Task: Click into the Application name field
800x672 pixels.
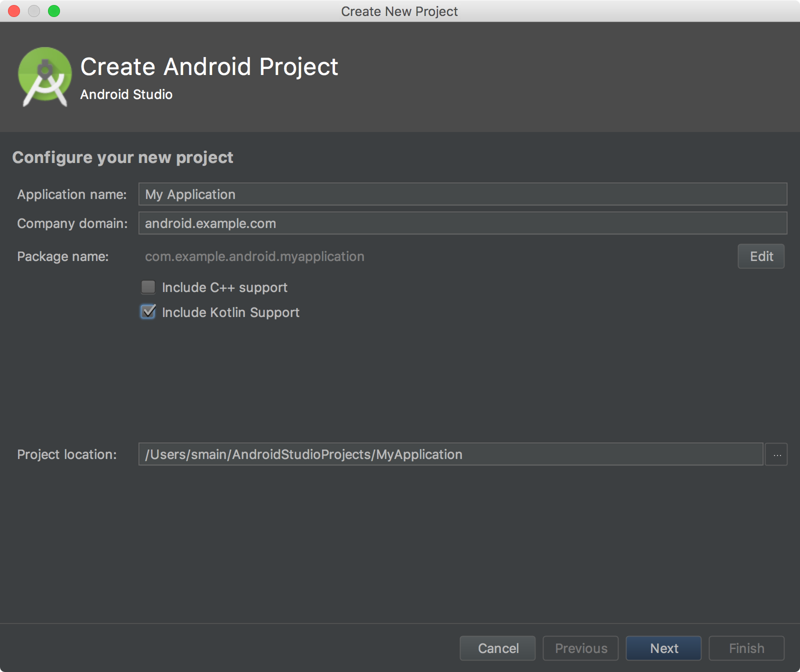Action: pyautogui.click(x=462, y=194)
